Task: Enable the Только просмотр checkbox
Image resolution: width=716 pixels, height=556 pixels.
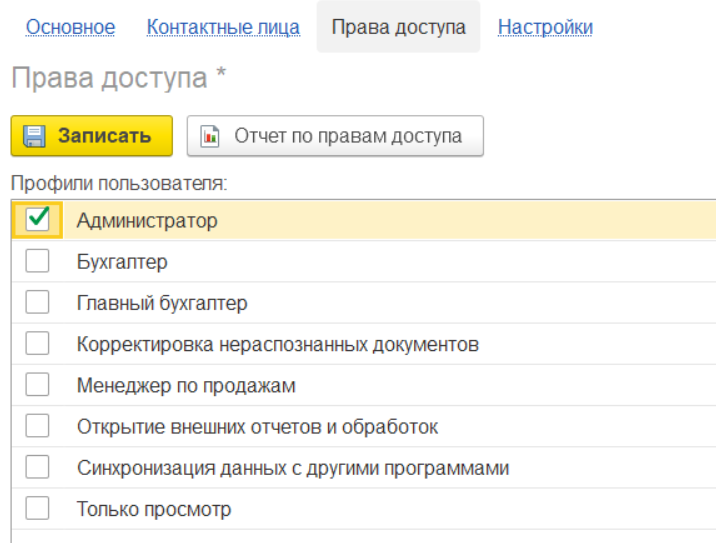Action: (x=37, y=509)
